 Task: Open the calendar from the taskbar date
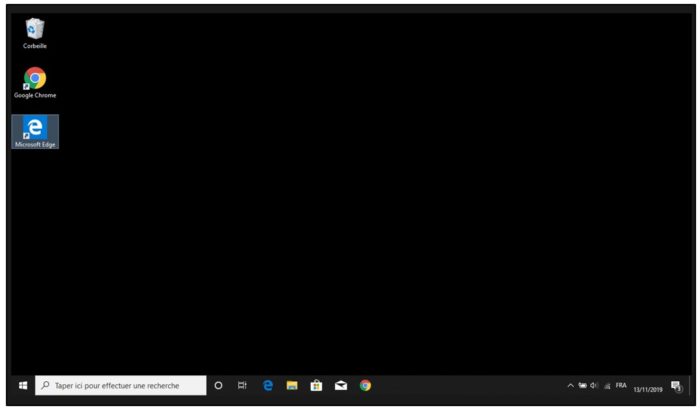pos(648,389)
